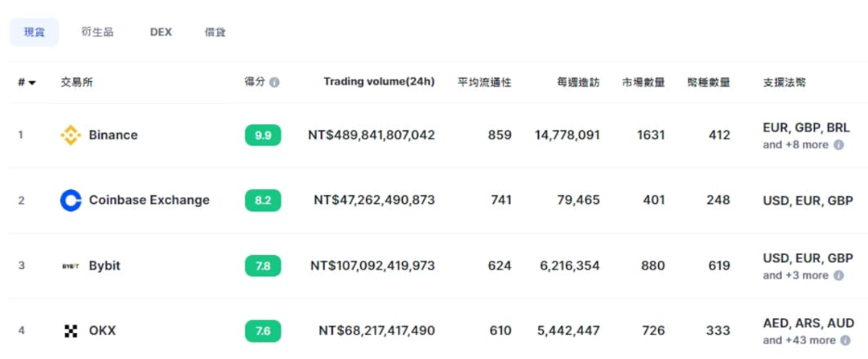Click the 幣種數量 column header
Screen dimensions: 868x359
pyautogui.click(x=708, y=83)
